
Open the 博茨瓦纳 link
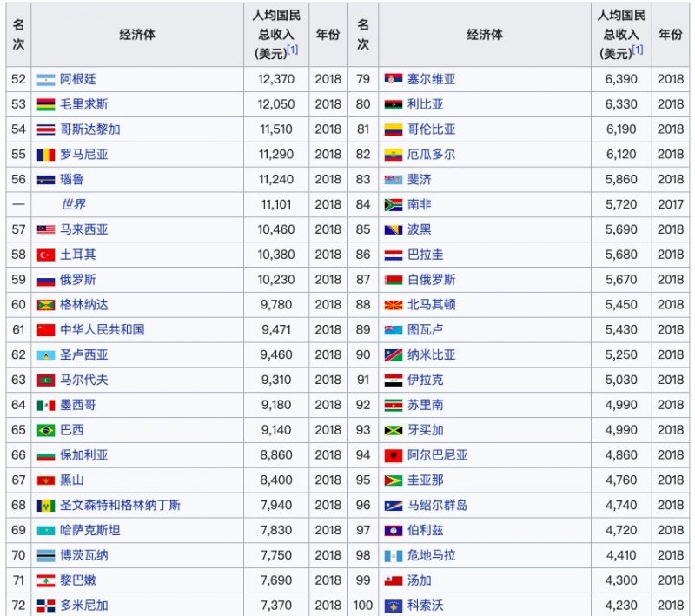pyautogui.click(x=83, y=555)
